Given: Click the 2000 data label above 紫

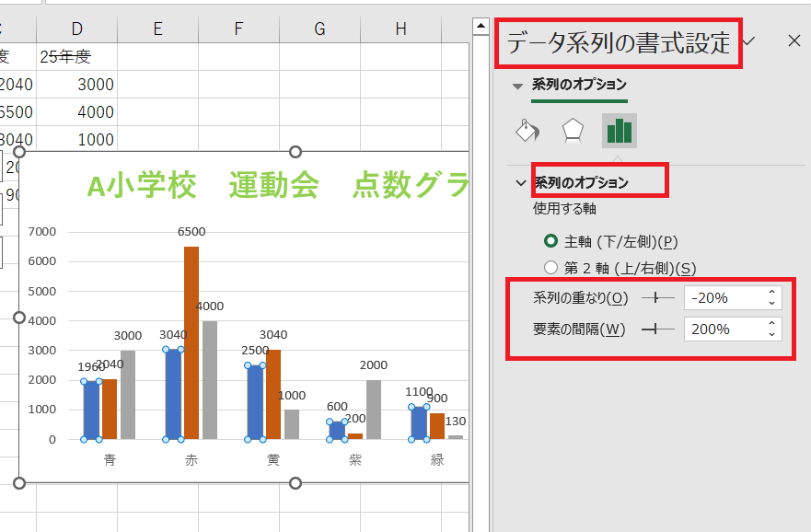Looking at the screenshot, I should (374, 365).
